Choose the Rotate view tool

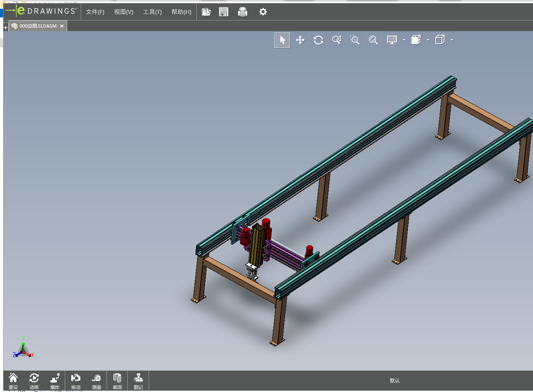318,40
